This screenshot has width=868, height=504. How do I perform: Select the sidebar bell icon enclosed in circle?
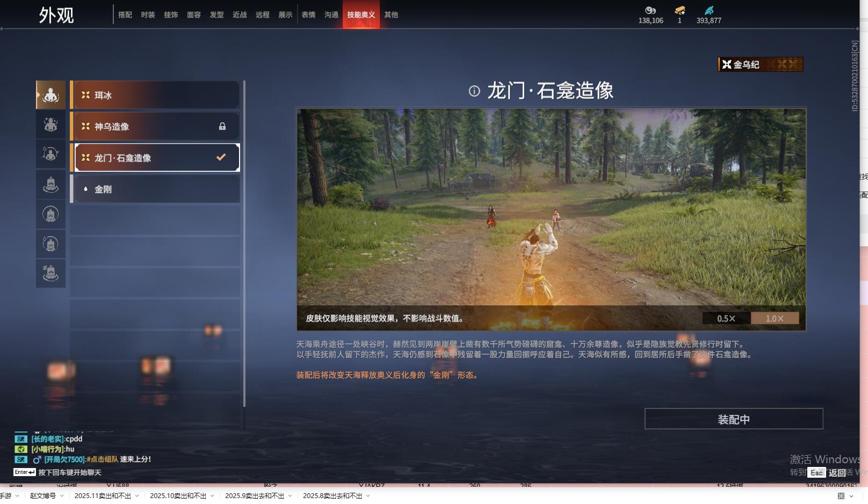coord(50,215)
